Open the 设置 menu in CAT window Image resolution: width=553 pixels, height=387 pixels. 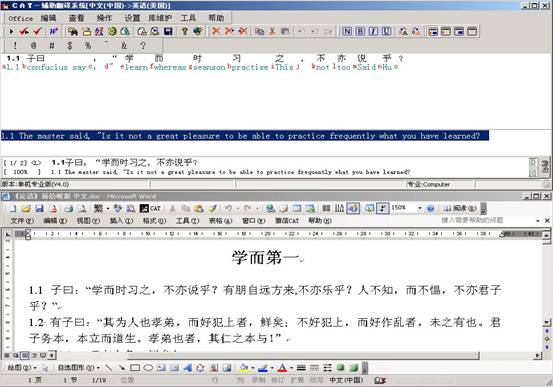[x=132, y=18]
